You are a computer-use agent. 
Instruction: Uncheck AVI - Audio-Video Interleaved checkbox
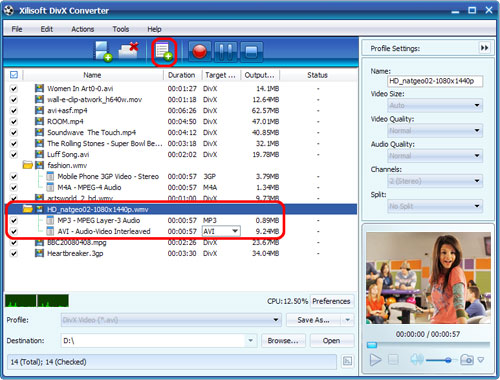(x=14, y=231)
